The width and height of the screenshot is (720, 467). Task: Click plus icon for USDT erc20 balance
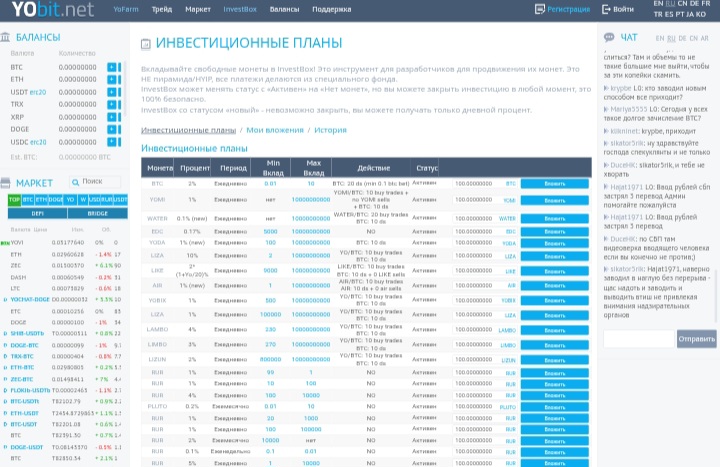(x=112, y=92)
